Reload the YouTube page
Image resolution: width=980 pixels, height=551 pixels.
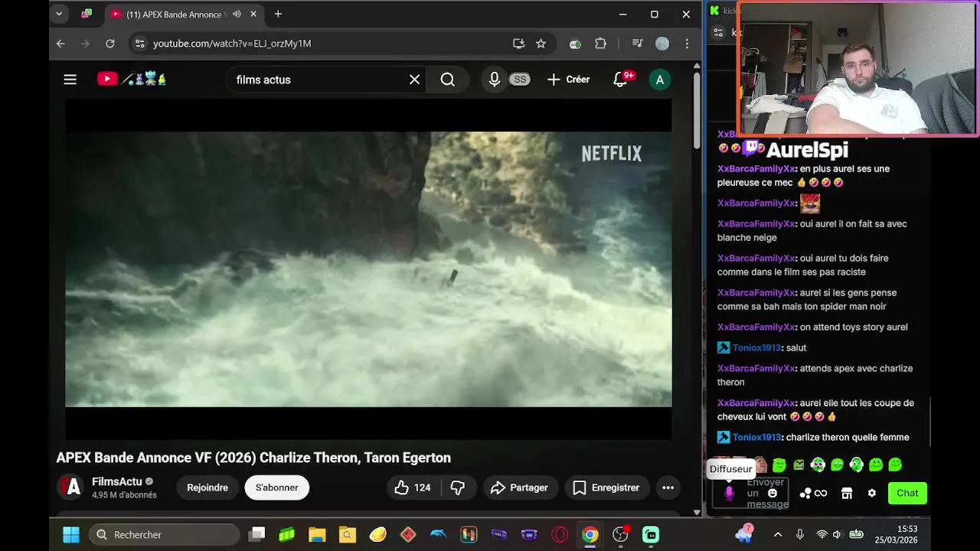[x=109, y=44]
